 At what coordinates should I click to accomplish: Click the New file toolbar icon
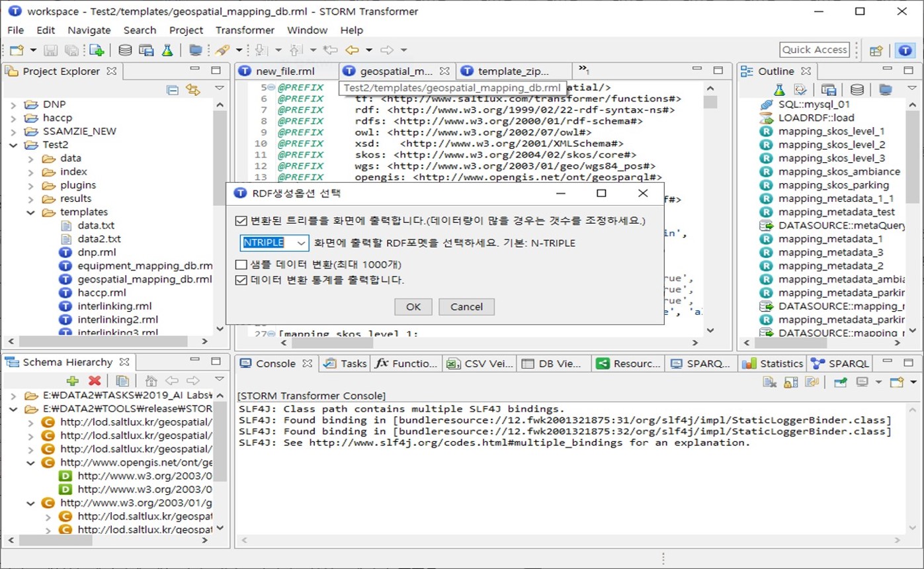pyautogui.click(x=16, y=50)
